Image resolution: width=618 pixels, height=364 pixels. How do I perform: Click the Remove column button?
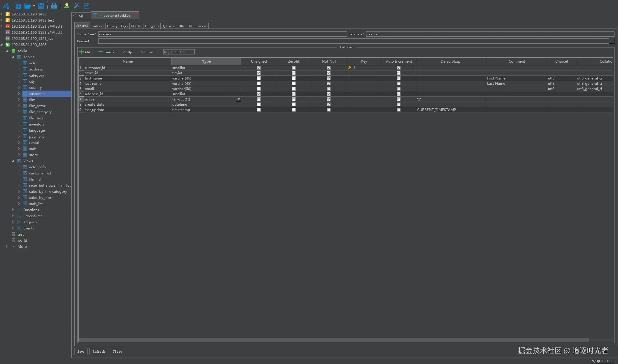tap(106, 52)
